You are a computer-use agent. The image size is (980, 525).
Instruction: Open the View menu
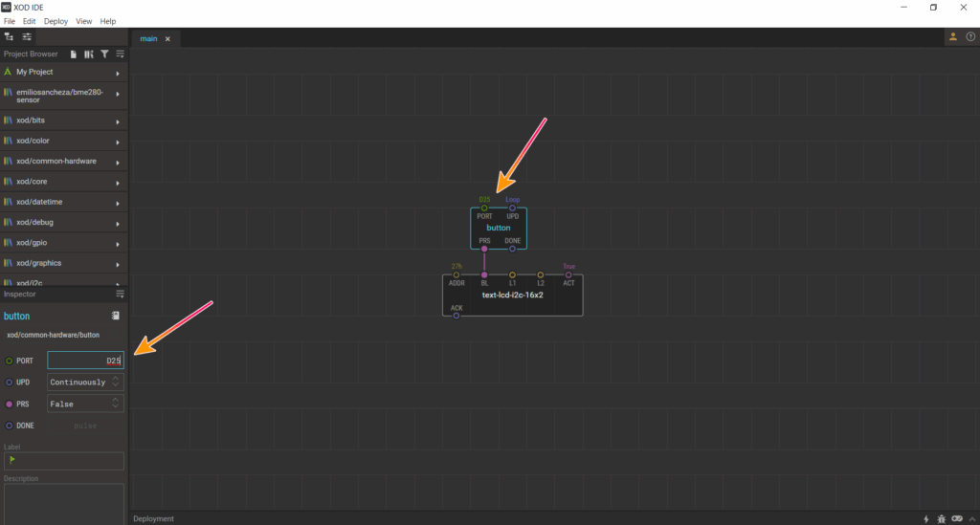[84, 21]
